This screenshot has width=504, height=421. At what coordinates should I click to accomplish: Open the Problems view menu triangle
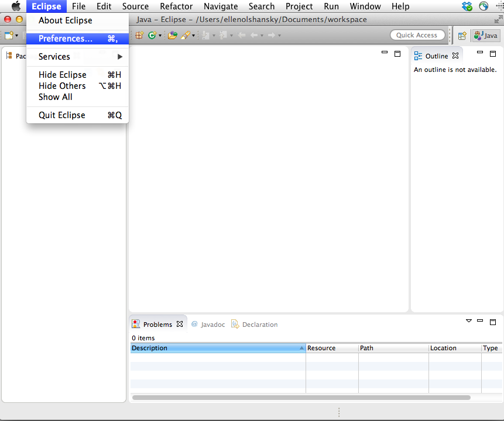468,321
